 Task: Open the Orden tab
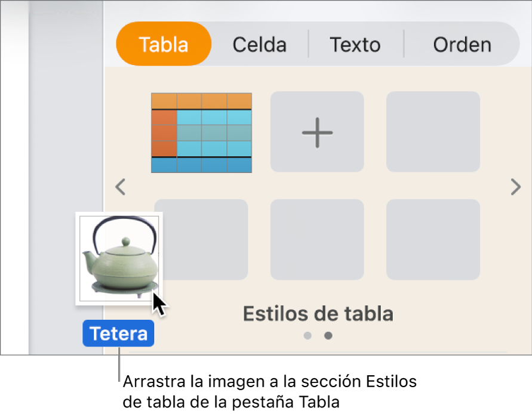[x=462, y=44]
